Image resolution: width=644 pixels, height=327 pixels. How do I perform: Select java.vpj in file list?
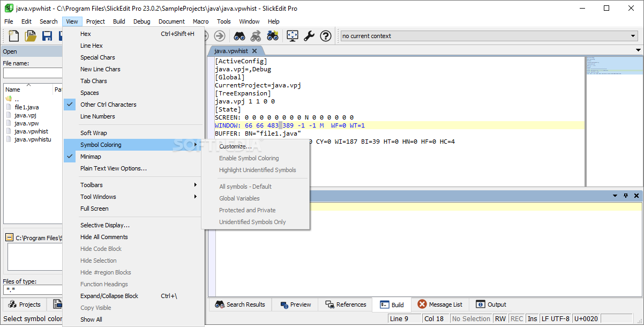click(x=25, y=115)
